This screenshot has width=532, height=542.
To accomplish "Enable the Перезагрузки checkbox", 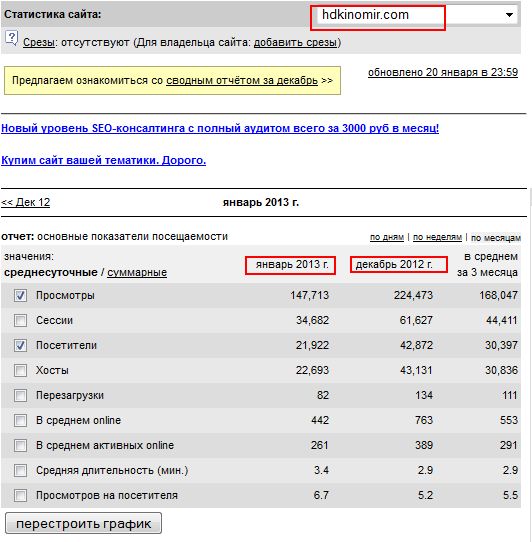I will (x=20, y=395).
